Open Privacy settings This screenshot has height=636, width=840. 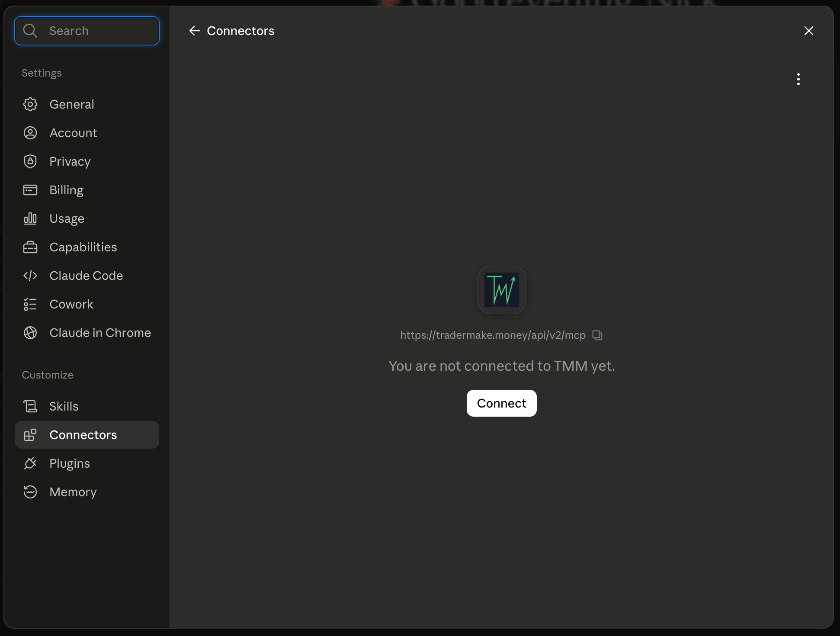[x=87, y=161]
